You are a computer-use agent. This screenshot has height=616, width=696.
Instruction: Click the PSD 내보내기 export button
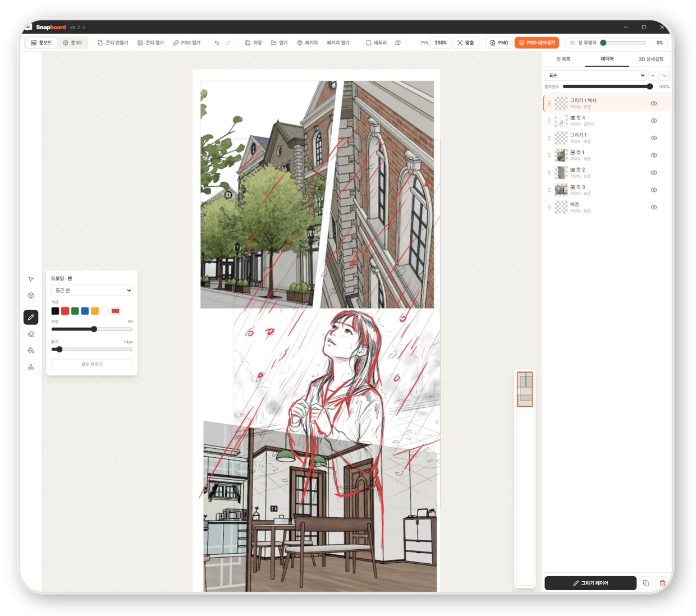point(537,43)
